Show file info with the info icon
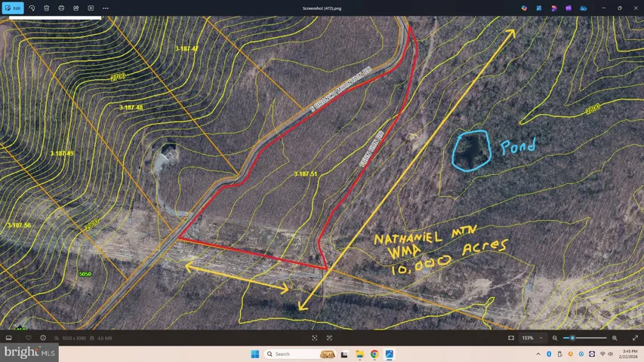Viewport: 644px width, 362px height. point(43,338)
